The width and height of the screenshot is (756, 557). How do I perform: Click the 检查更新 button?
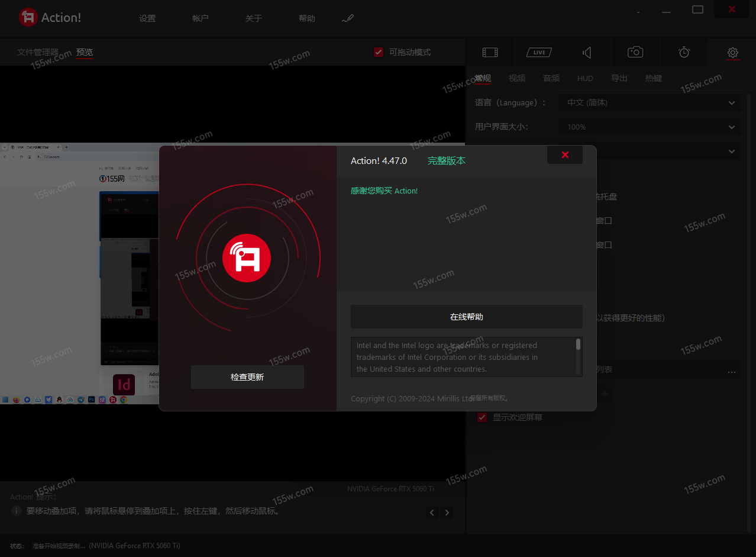pos(247,377)
